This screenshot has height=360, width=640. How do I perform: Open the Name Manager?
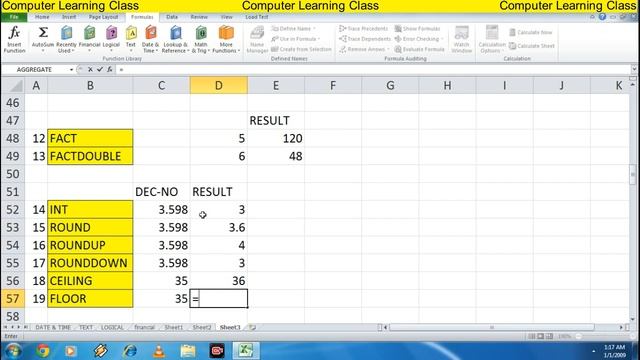tap(257, 39)
